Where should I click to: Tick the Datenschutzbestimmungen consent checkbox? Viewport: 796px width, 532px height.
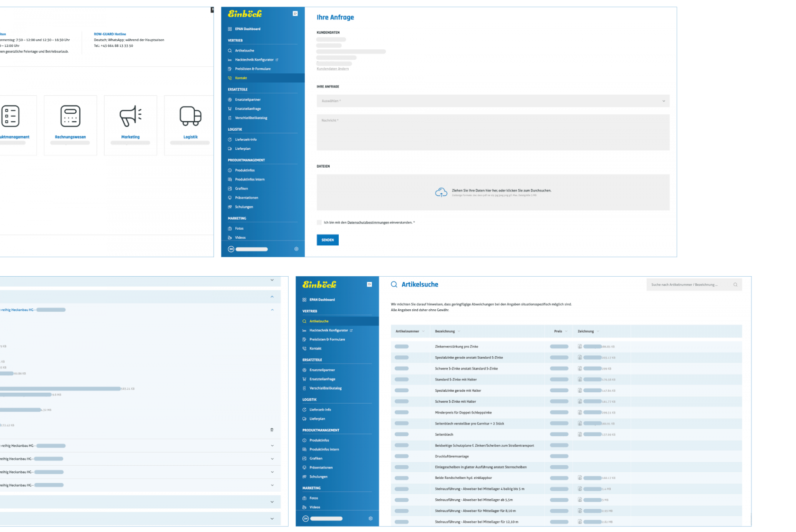(x=319, y=222)
